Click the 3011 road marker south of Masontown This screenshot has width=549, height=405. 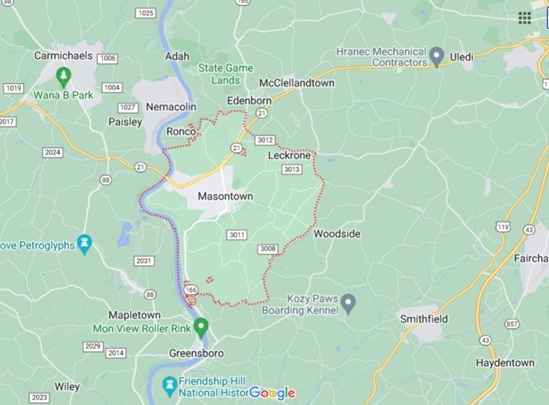pyautogui.click(x=237, y=235)
